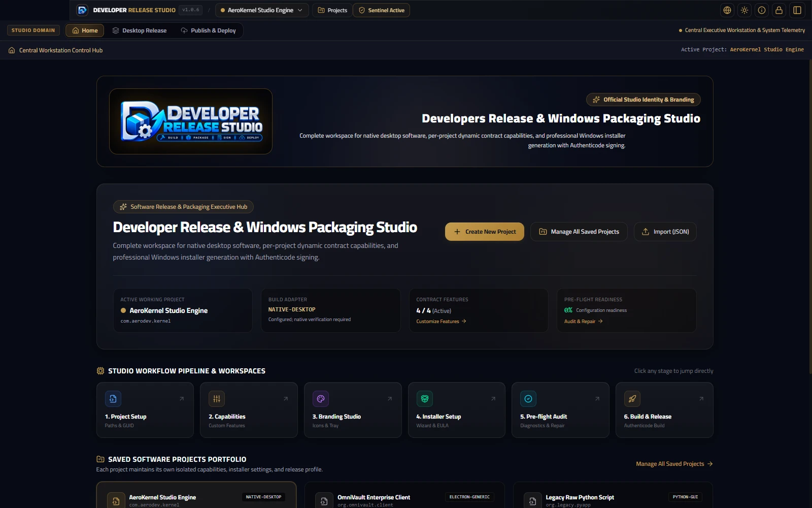Click the Import (JSON) button
812x508 pixels.
point(665,232)
